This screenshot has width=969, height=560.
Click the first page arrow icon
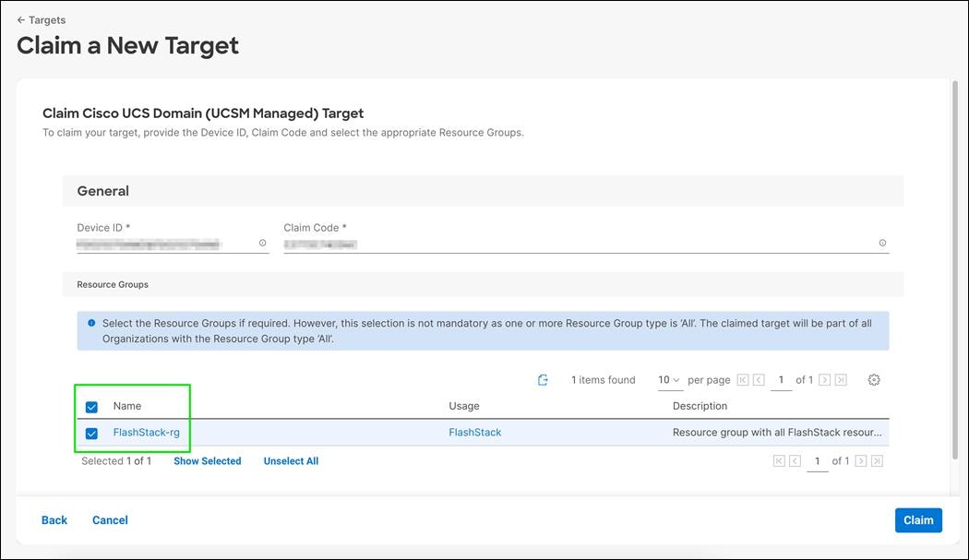click(x=743, y=379)
